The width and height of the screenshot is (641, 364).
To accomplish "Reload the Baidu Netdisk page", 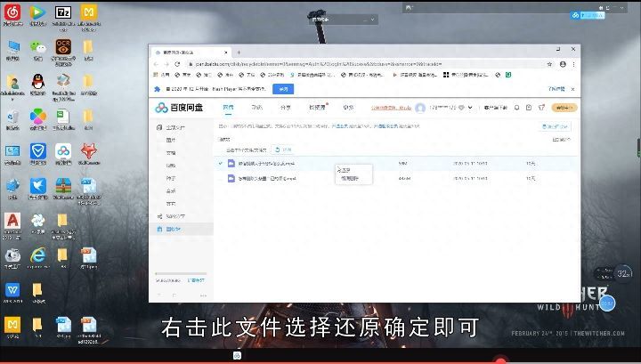I will pos(177,64).
